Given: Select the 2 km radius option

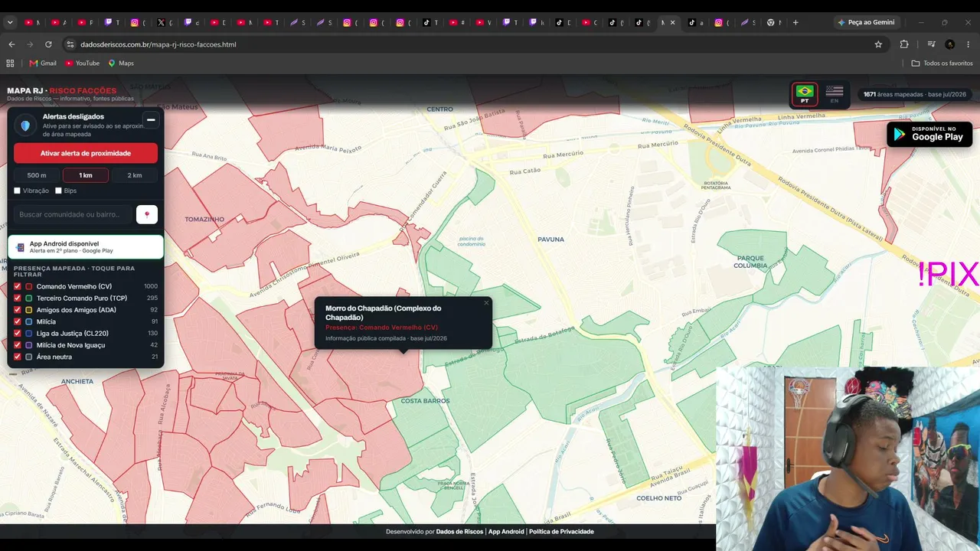Looking at the screenshot, I should click(135, 175).
